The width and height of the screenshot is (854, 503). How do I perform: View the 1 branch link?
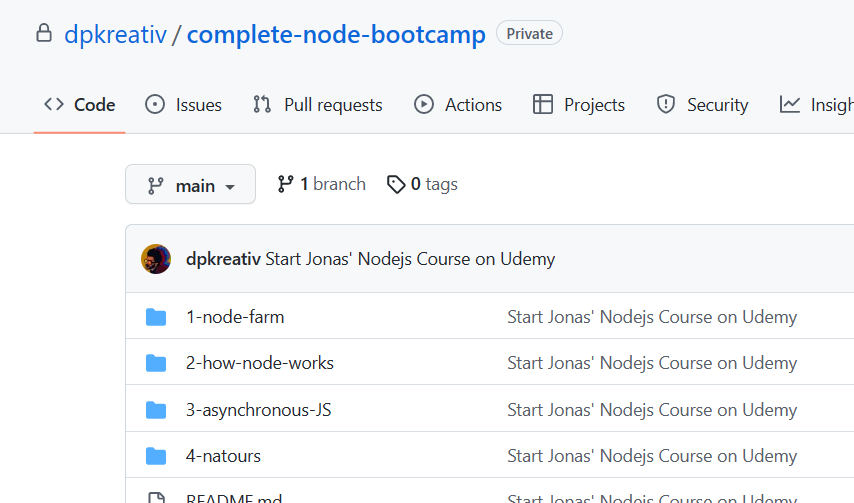pyautogui.click(x=321, y=184)
